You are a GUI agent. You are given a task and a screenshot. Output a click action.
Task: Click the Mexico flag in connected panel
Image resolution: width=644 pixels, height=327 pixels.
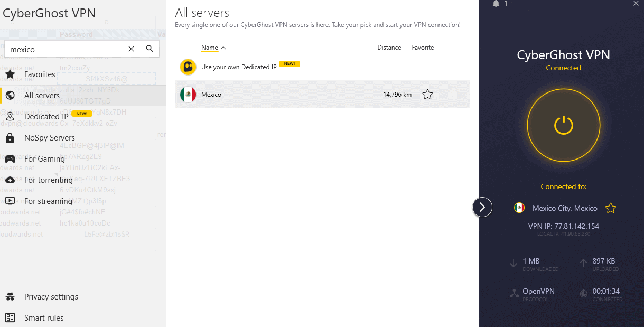[x=519, y=208]
